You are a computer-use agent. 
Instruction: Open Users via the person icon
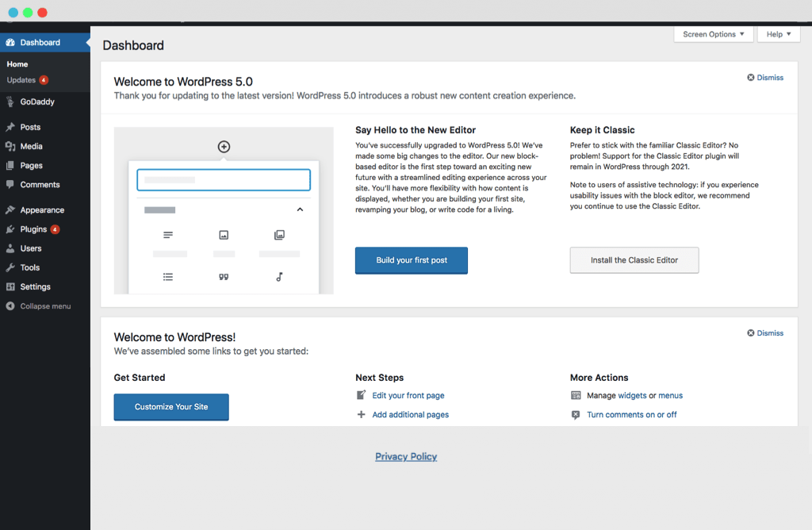click(x=11, y=248)
